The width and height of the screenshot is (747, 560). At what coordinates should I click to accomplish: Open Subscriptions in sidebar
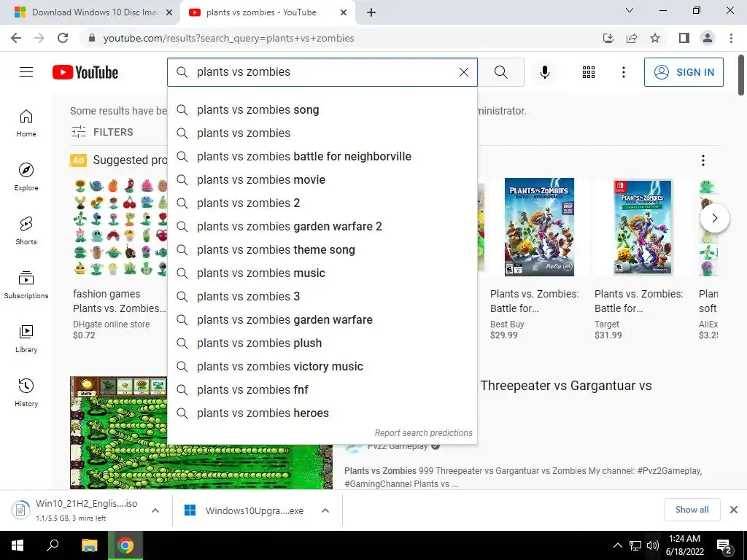tap(26, 285)
